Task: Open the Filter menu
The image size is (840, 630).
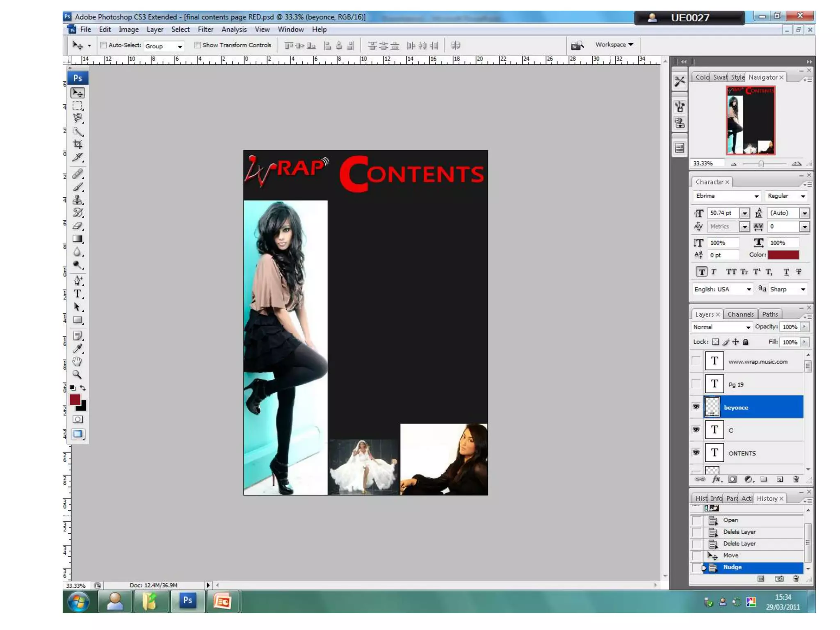Action: [x=205, y=30]
